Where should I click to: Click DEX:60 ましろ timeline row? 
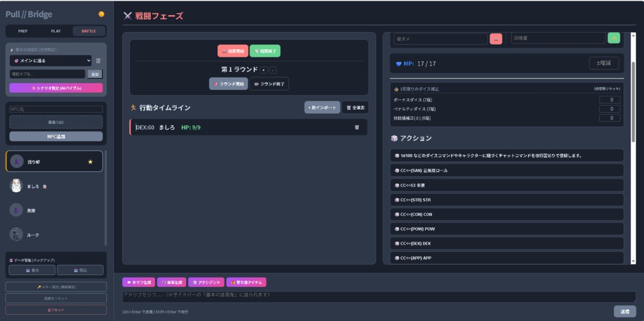tap(248, 127)
